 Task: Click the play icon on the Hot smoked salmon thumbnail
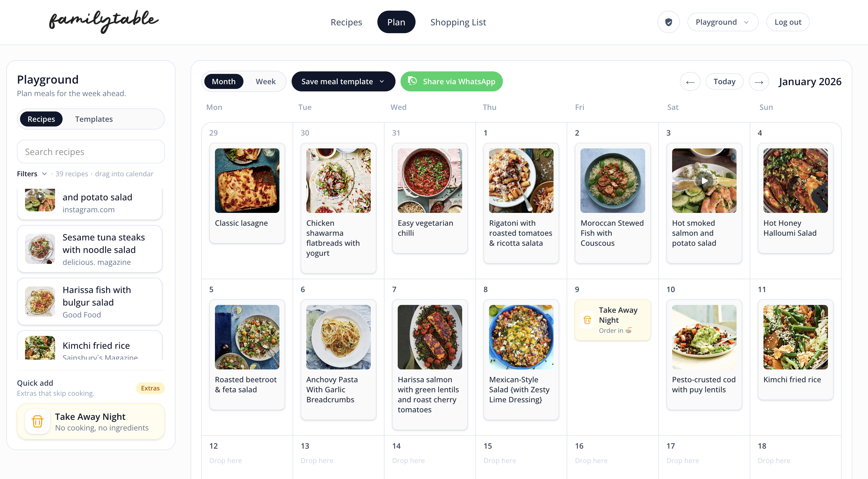click(704, 181)
